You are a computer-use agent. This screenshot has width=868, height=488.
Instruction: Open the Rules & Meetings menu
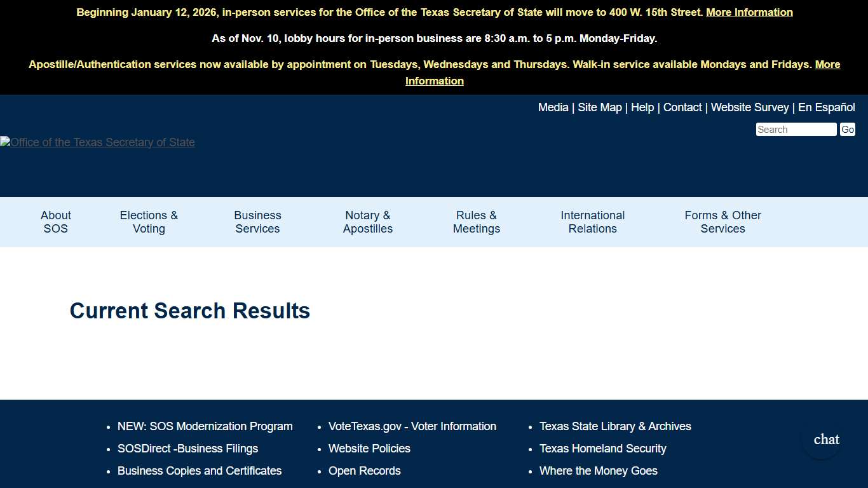(x=476, y=222)
